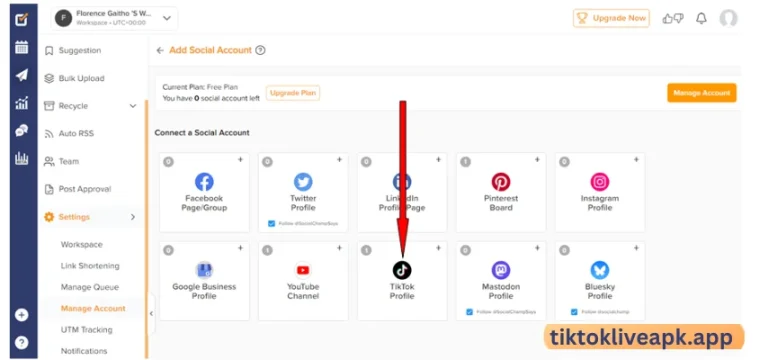
Task: Open the chat bubbles engage icon
Action: tap(22, 130)
